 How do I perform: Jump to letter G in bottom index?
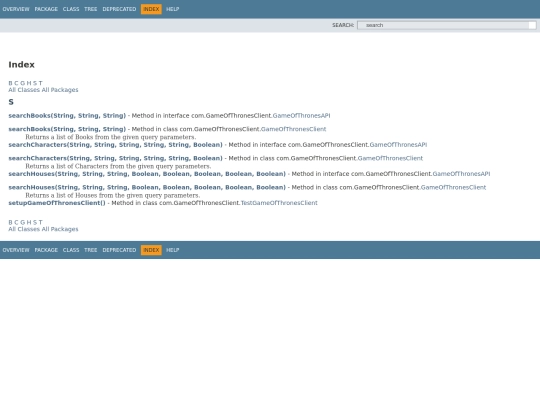click(x=22, y=222)
